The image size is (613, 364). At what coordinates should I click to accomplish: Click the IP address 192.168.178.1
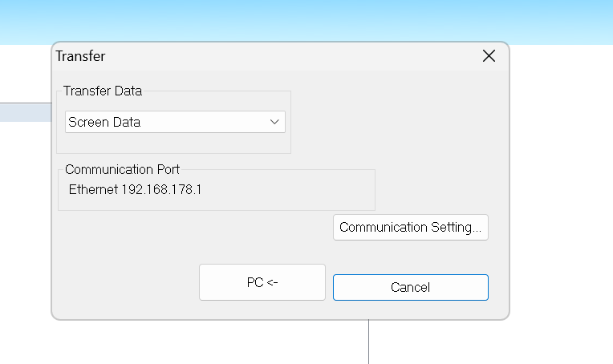pyautogui.click(x=161, y=190)
